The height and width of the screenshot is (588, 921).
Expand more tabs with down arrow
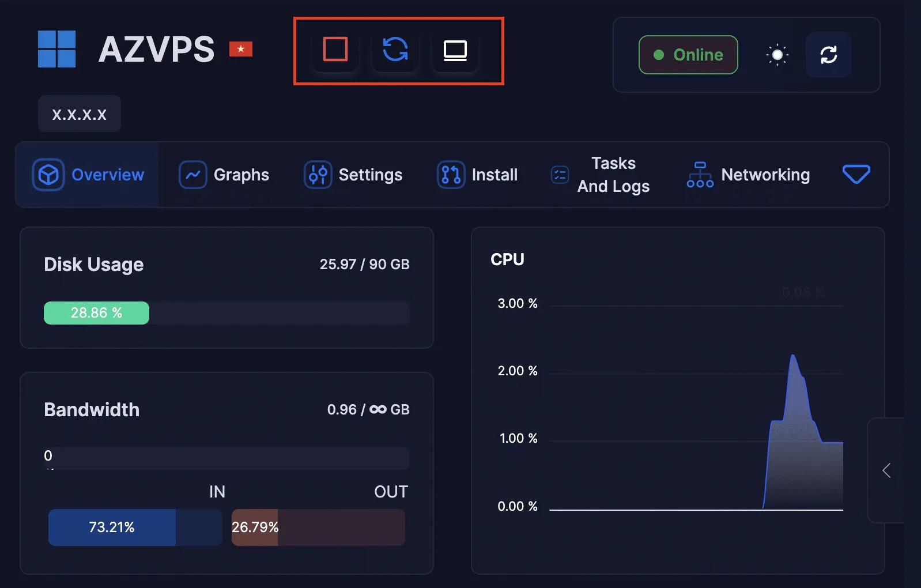pyautogui.click(x=856, y=175)
